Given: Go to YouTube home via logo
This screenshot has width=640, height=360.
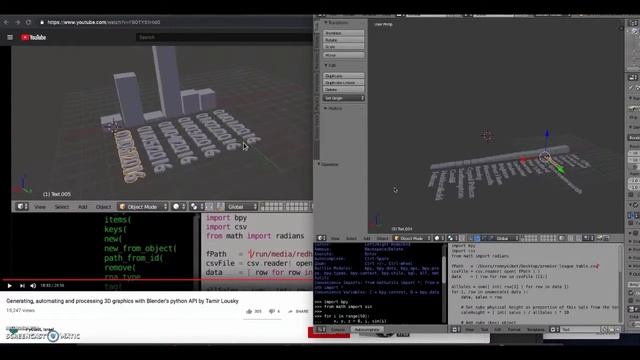Looking at the screenshot, I should [33, 37].
